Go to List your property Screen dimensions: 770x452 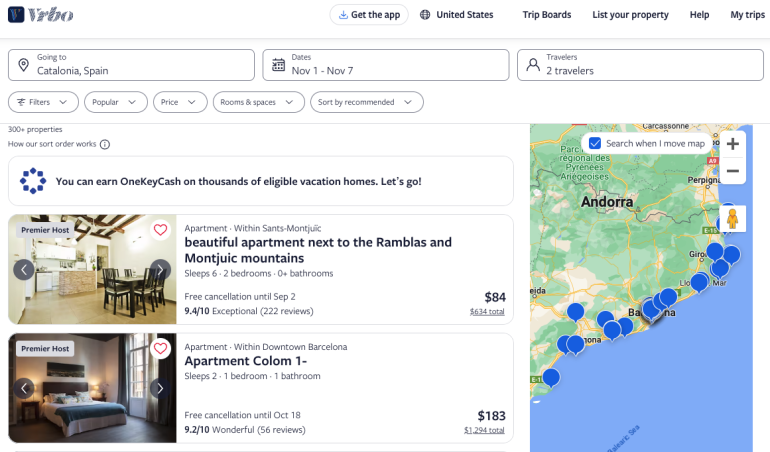pyautogui.click(x=630, y=15)
